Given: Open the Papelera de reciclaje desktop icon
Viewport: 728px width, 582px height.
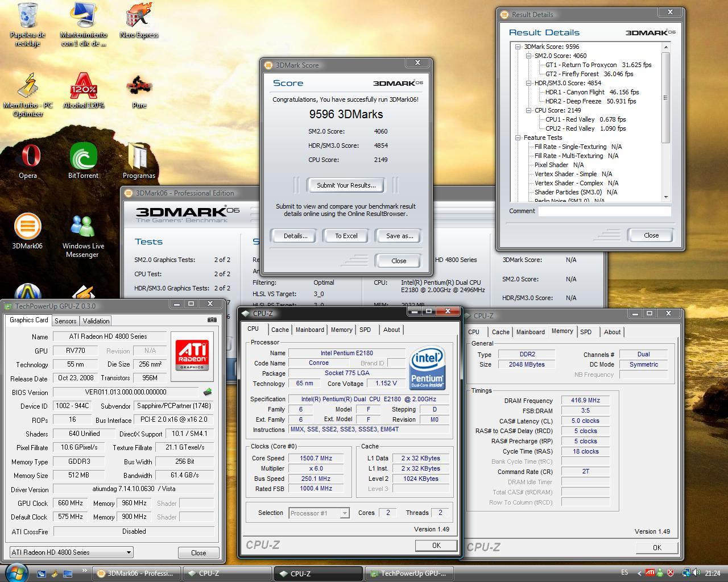Looking at the screenshot, I should pos(27,24).
